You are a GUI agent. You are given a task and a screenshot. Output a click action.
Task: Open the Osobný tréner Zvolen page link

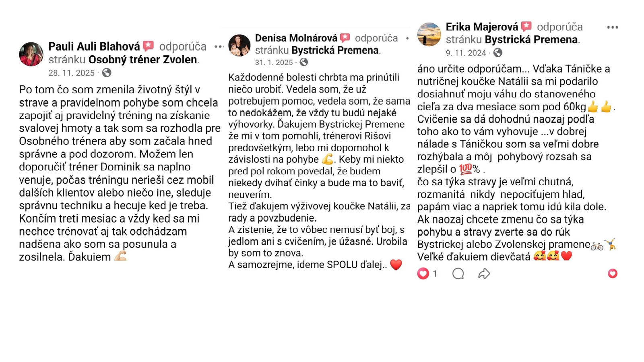(143, 60)
